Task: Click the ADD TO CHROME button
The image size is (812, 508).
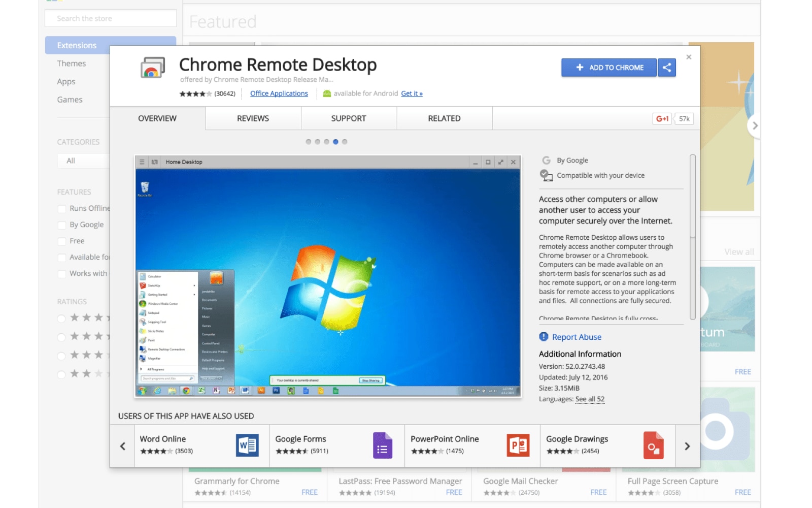Action: [608, 67]
